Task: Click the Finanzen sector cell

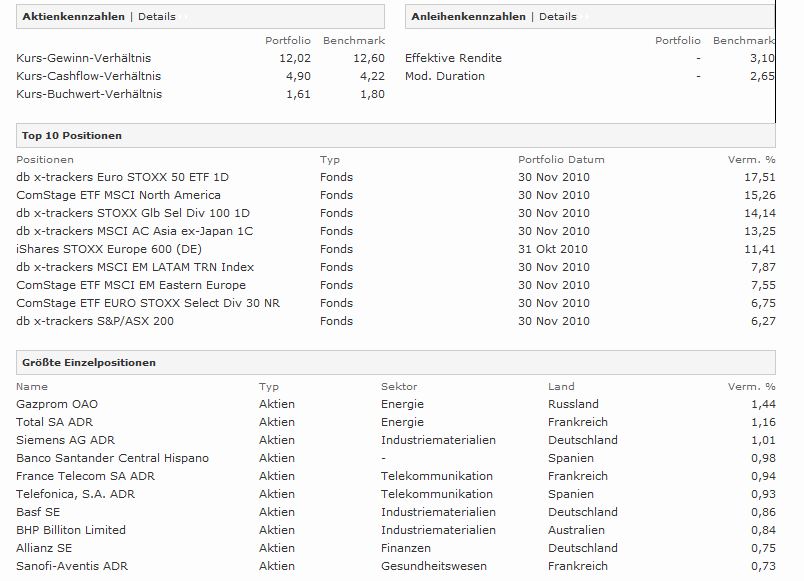Action: (x=406, y=548)
